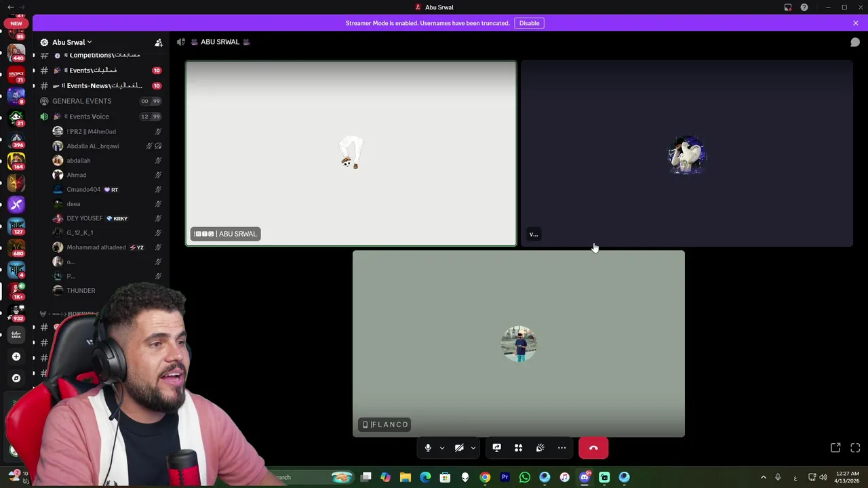
Task: Select user G_12_K_1
Action: click(107, 232)
